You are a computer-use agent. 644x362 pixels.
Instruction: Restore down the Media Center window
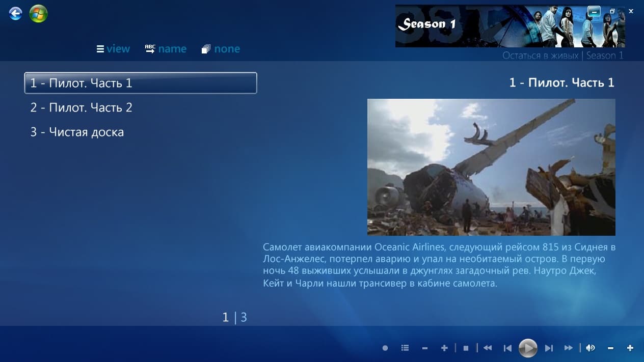point(612,11)
